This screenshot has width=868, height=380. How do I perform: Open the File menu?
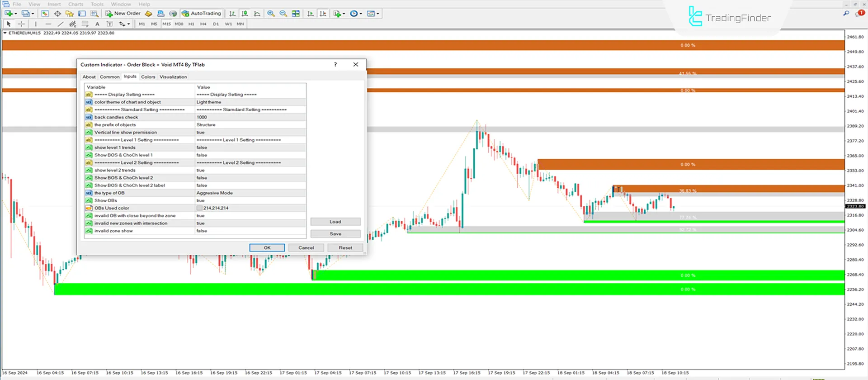[x=17, y=4]
